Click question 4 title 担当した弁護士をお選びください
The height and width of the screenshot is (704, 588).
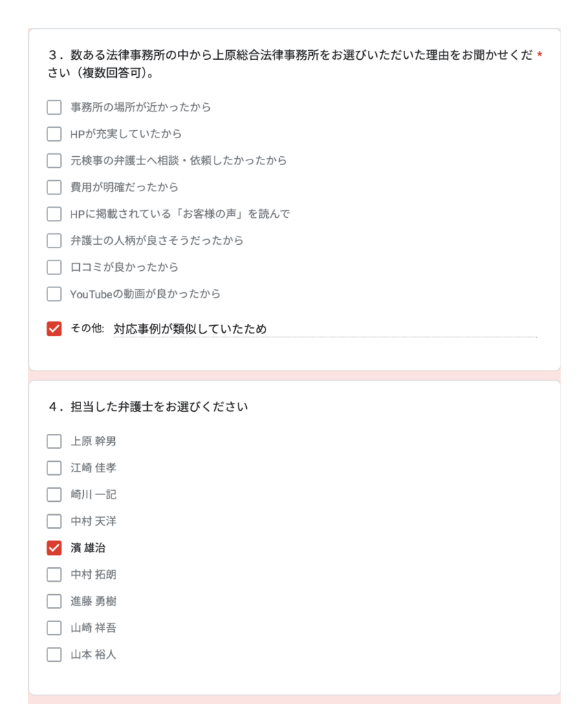(158, 407)
